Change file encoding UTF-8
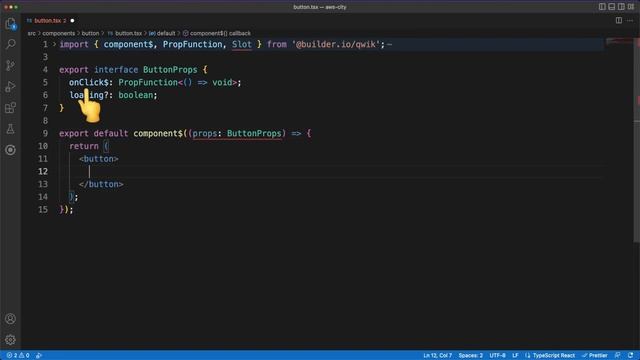 [x=498, y=356]
